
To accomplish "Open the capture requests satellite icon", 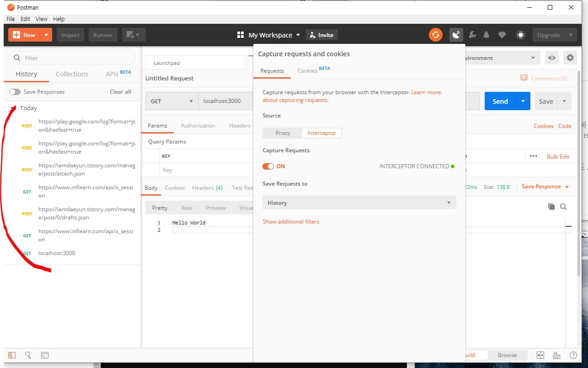I will tap(456, 35).
